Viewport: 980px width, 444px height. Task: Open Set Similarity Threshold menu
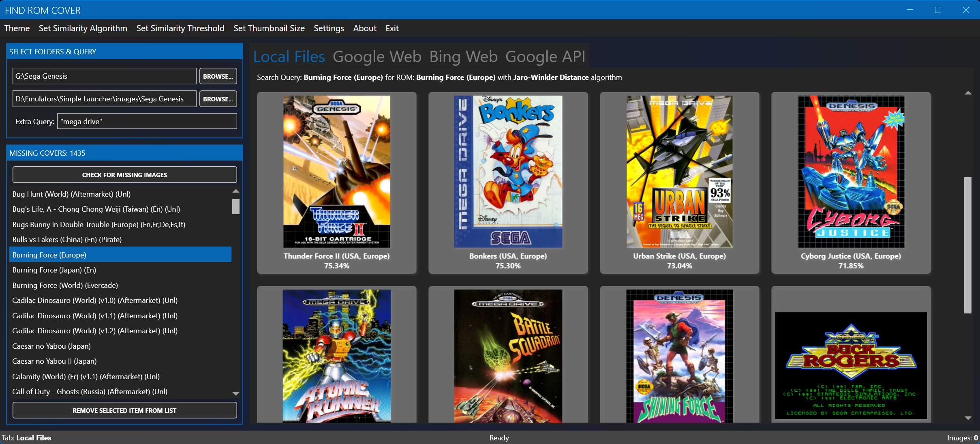tap(180, 28)
